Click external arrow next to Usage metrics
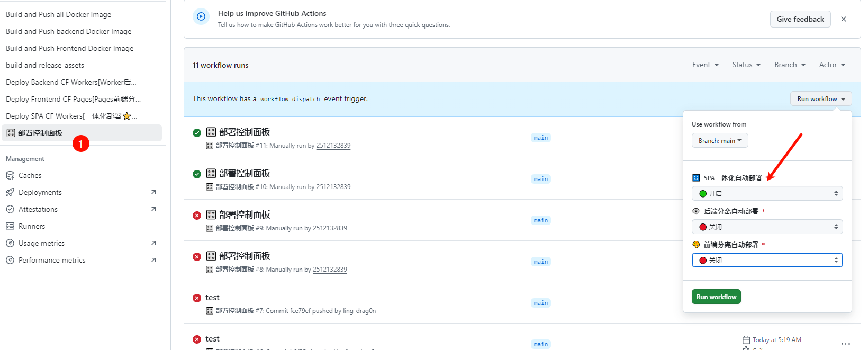Image resolution: width=868 pixels, height=350 pixels. (x=153, y=243)
